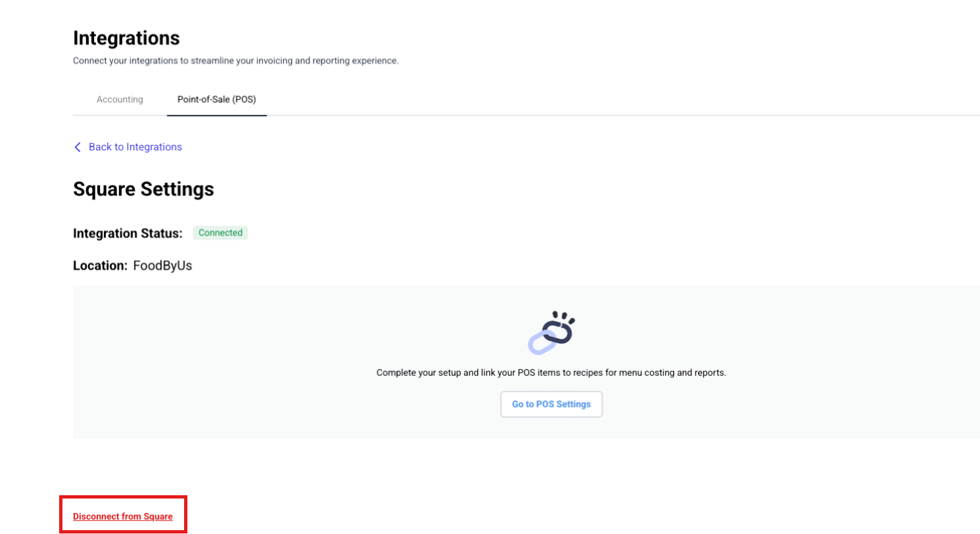Open Go to POS Settings
The width and height of the screenshot is (980, 534).
551,404
